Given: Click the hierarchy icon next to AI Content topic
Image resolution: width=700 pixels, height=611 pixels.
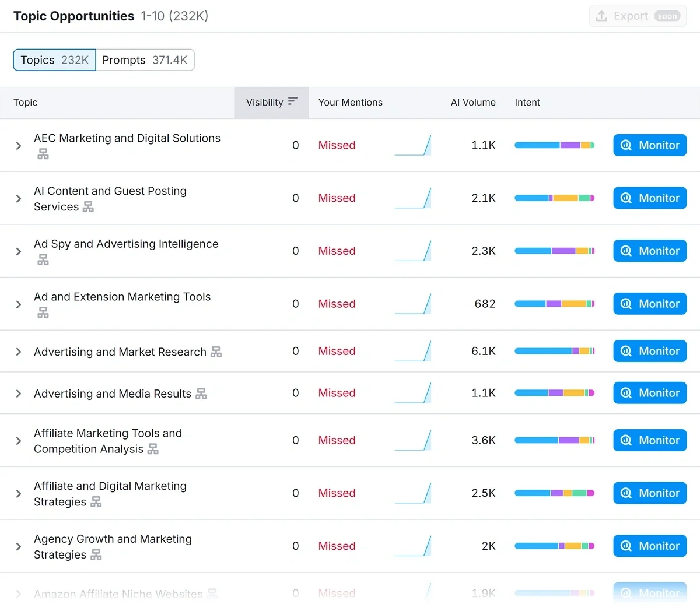Looking at the screenshot, I should (x=89, y=207).
